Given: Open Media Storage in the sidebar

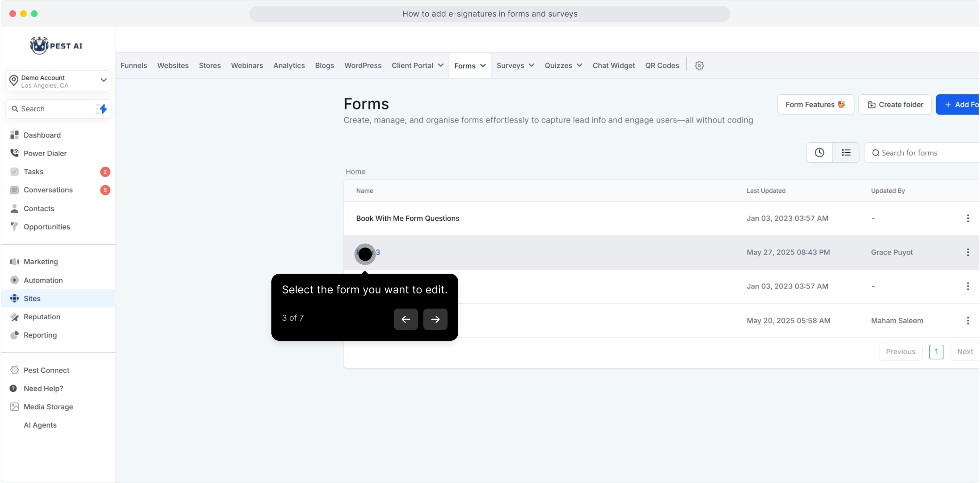Looking at the screenshot, I should pos(48,407).
